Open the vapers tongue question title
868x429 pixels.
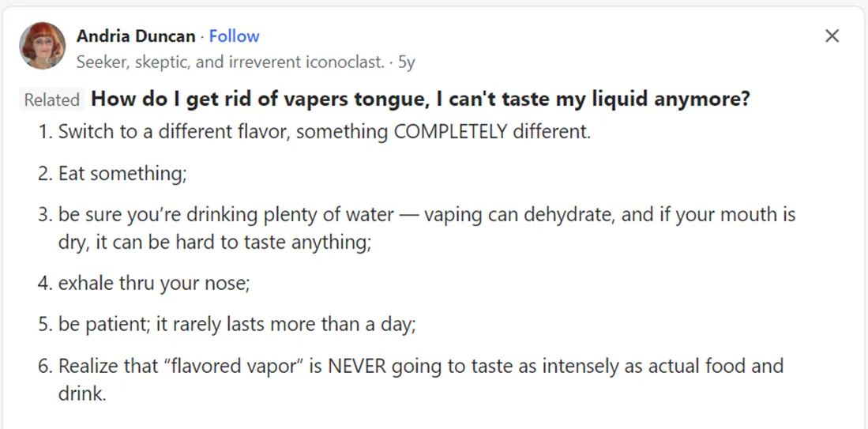[x=420, y=99]
